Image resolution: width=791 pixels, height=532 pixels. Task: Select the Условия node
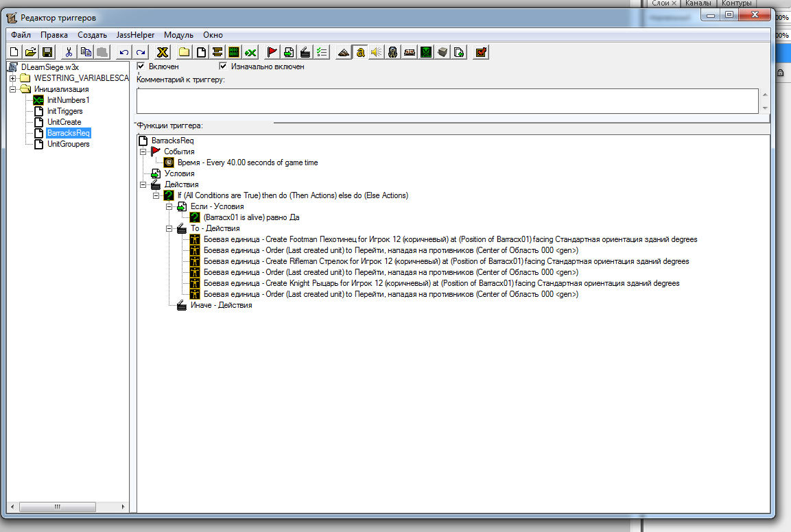click(x=179, y=173)
